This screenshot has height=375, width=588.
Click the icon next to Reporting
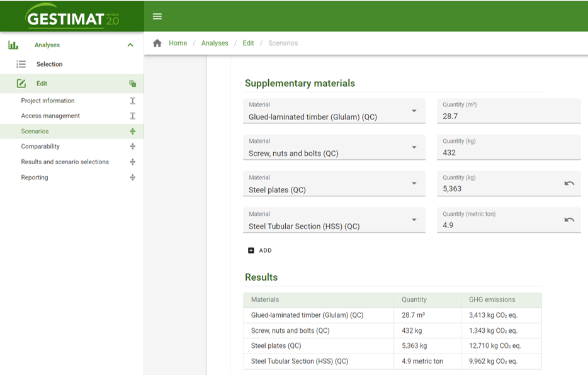(x=132, y=177)
